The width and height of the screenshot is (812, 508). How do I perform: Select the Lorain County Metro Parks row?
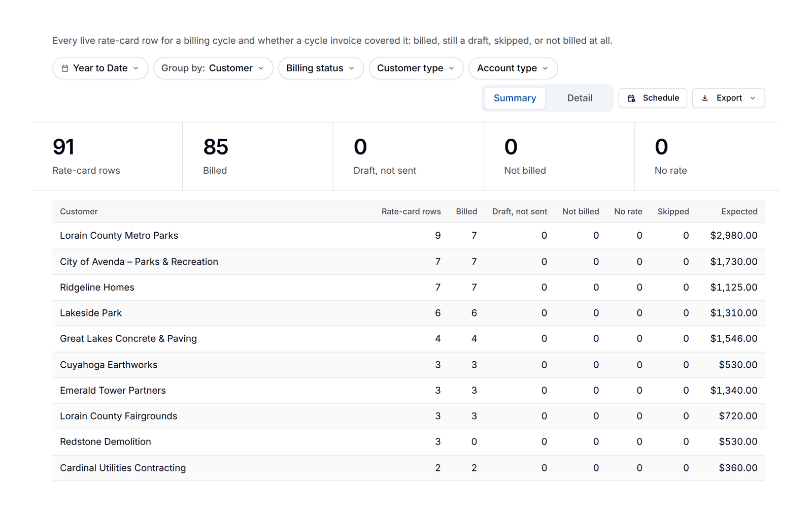pos(409,236)
